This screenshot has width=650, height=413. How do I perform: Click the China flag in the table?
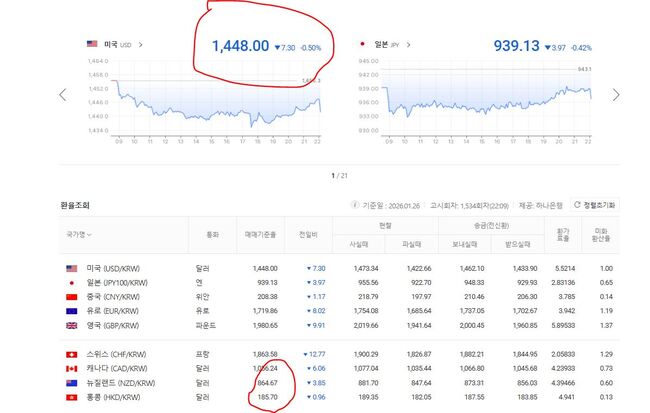[x=70, y=297]
